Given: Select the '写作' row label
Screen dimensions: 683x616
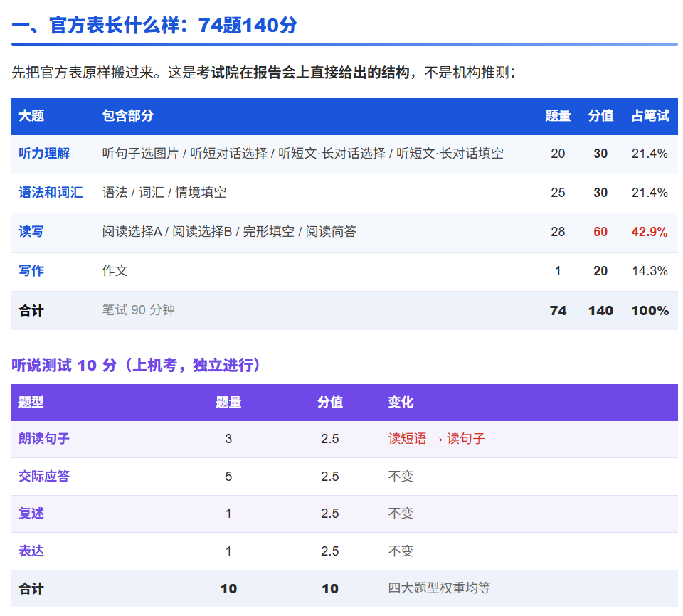Looking at the screenshot, I should pyautogui.click(x=31, y=270).
